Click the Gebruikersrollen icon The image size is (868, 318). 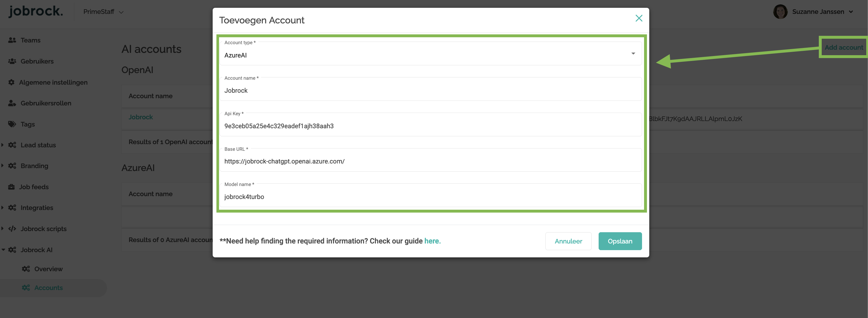point(12,103)
